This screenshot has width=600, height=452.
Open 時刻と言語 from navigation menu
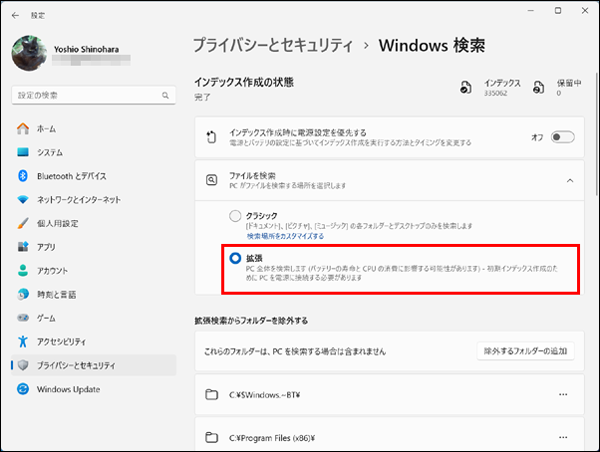coord(57,294)
